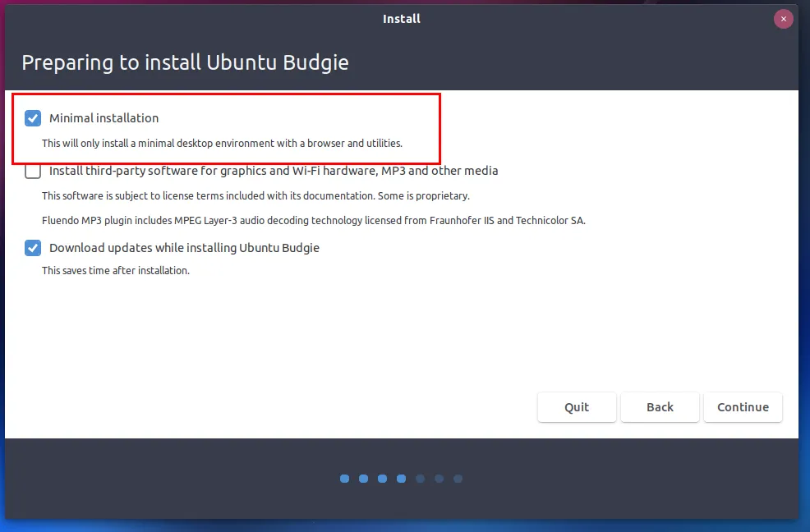Click the fourth highlighted progress dot

tap(401, 479)
